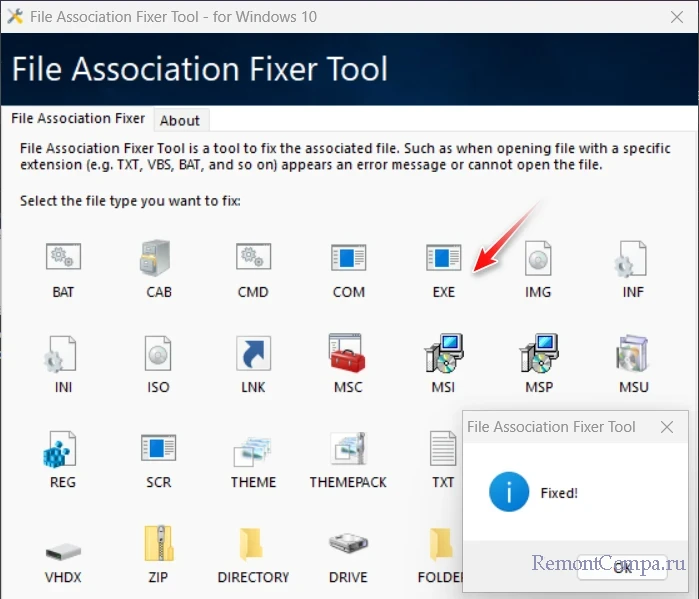This screenshot has height=599, width=699.
Task: Close the File Association Fixer Tool window
Action: (x=677, y=17)
